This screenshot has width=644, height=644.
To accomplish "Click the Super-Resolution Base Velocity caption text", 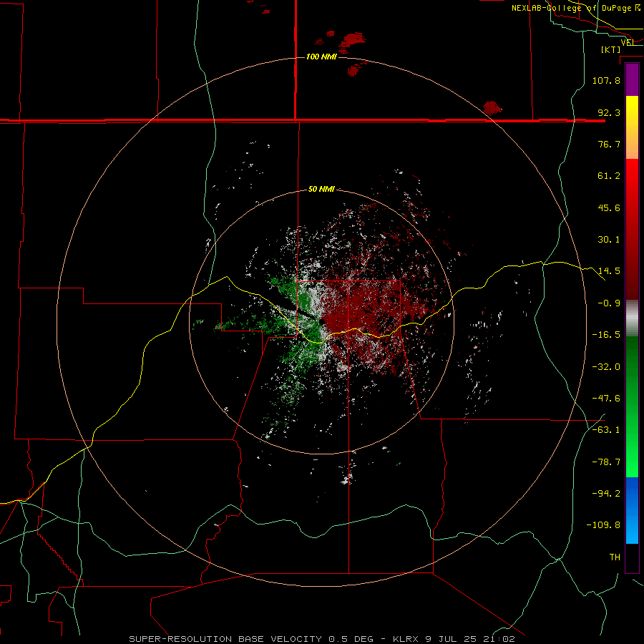I will point(321,639).
